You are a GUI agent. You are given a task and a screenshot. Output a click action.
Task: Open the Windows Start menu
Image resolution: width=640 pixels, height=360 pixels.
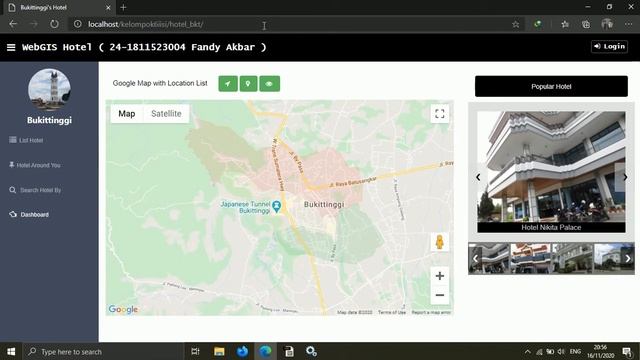pyautogui.click(x=11, y=351)
